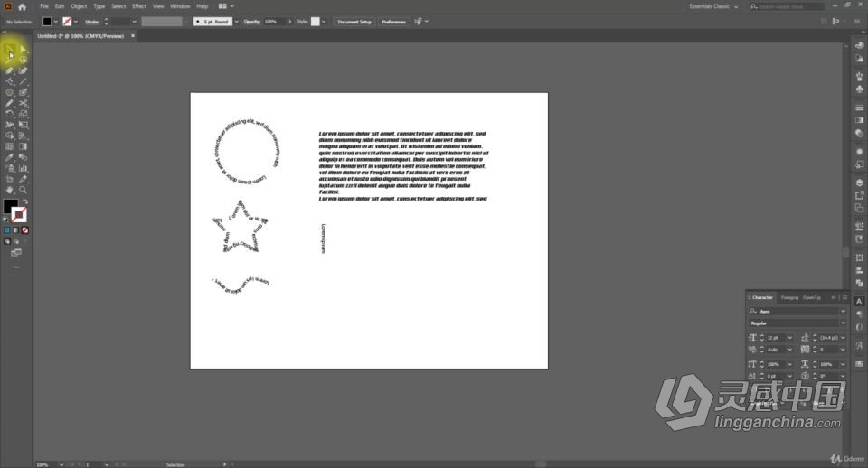Set paint mode to Color
The height and width of the screenshot is (468, 868).
tap(7, 230)
